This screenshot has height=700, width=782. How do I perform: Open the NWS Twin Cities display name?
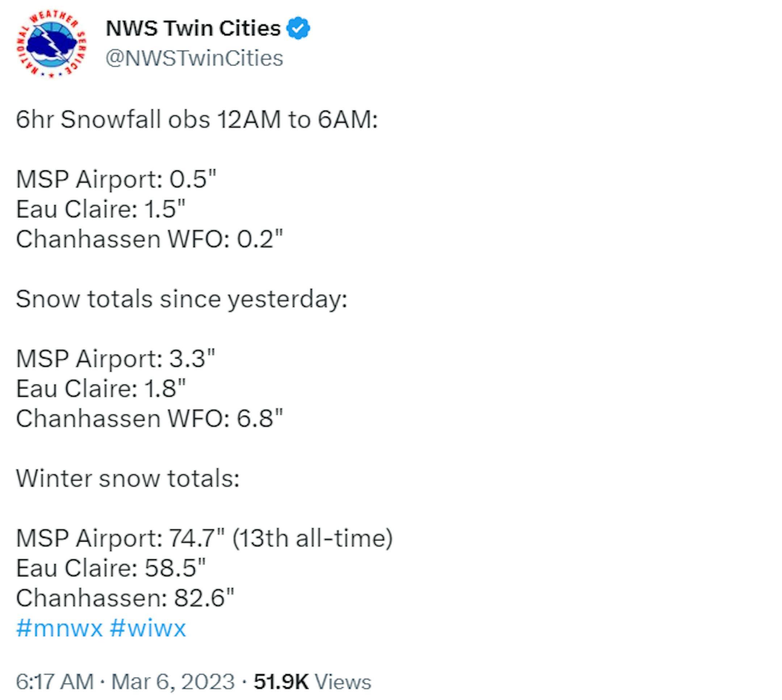coord(193,28)
